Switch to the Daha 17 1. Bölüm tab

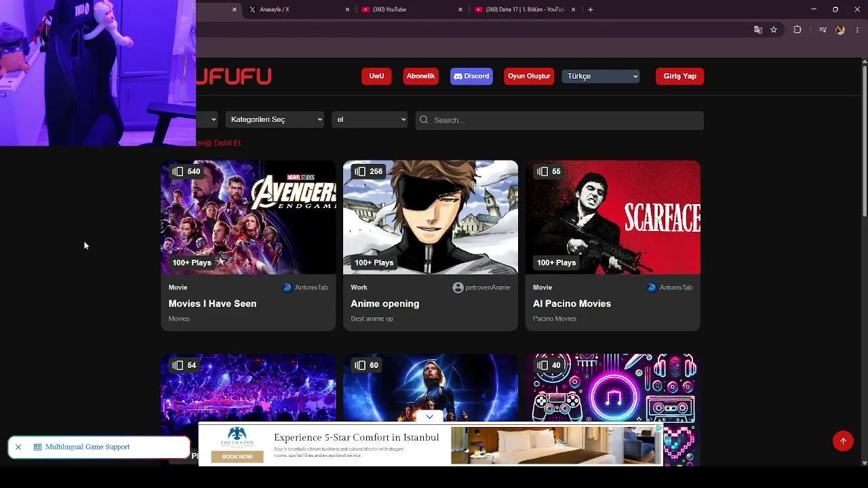pyautogui.click(x=525, y=9)
